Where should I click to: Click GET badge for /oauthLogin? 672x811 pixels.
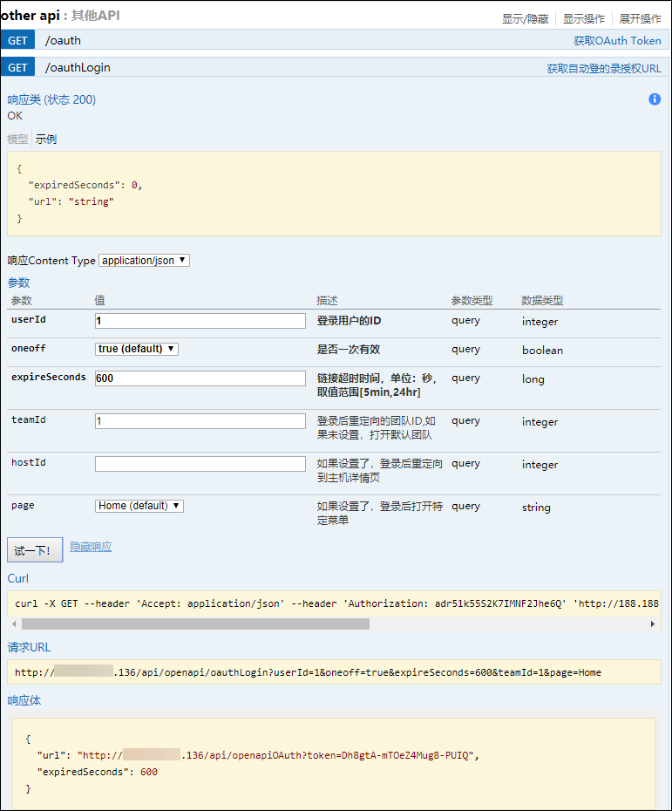click(x=17, y=67)
